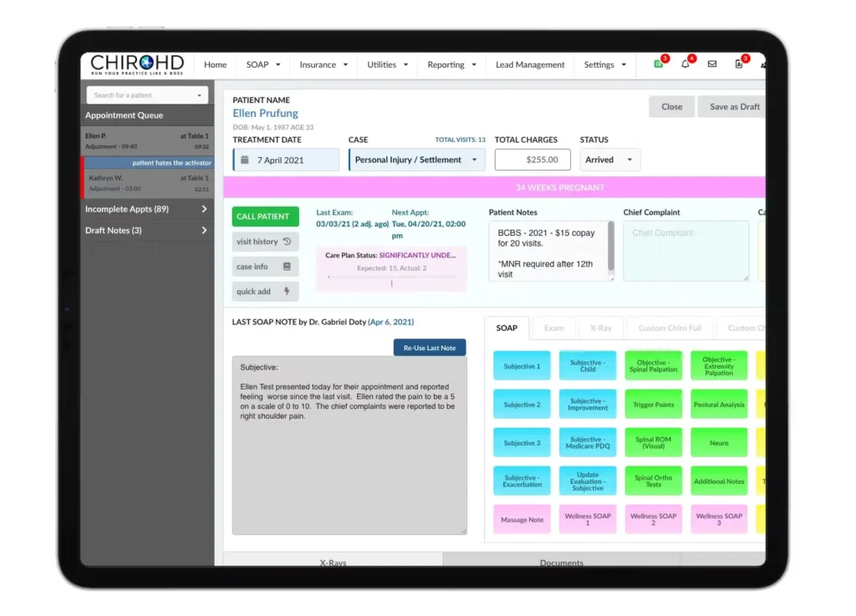Switch to the Documents tab at the bottom

tap(561, 563)
